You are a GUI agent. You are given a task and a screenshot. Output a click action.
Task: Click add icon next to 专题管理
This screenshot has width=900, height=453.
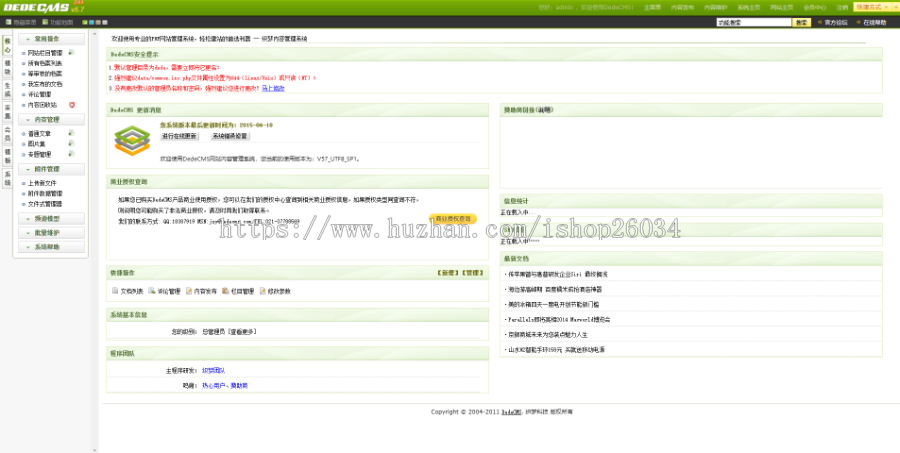pos(71,154)
